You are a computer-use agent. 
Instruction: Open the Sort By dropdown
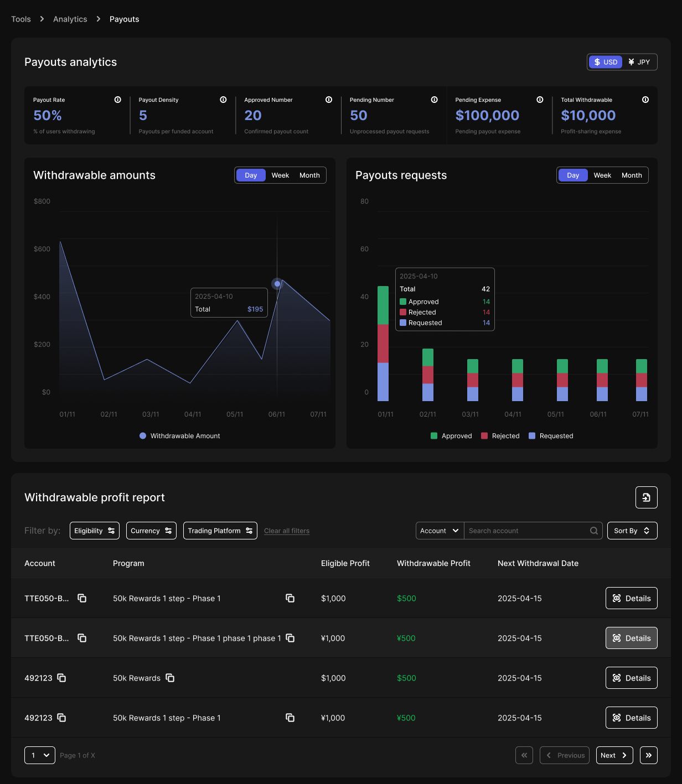pos(632,531)
